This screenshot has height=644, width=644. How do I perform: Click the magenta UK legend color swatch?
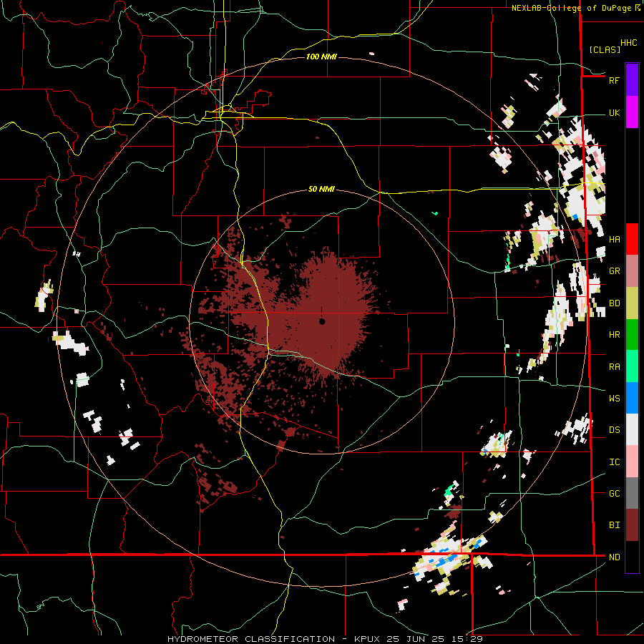click(632, 112)
